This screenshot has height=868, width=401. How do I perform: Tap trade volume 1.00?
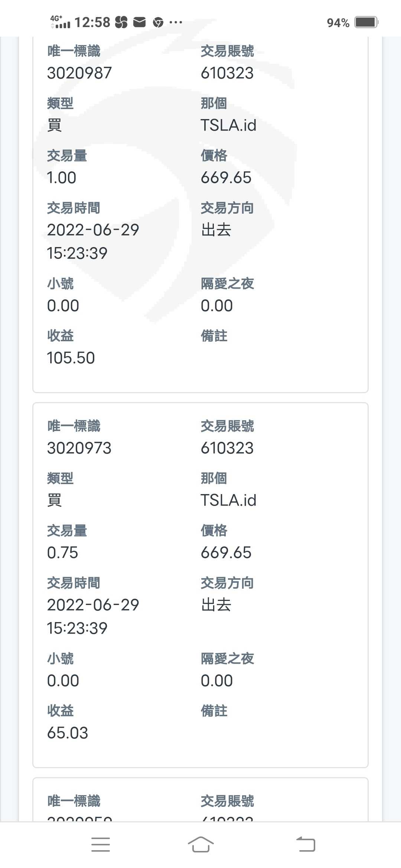coord(62,178)
